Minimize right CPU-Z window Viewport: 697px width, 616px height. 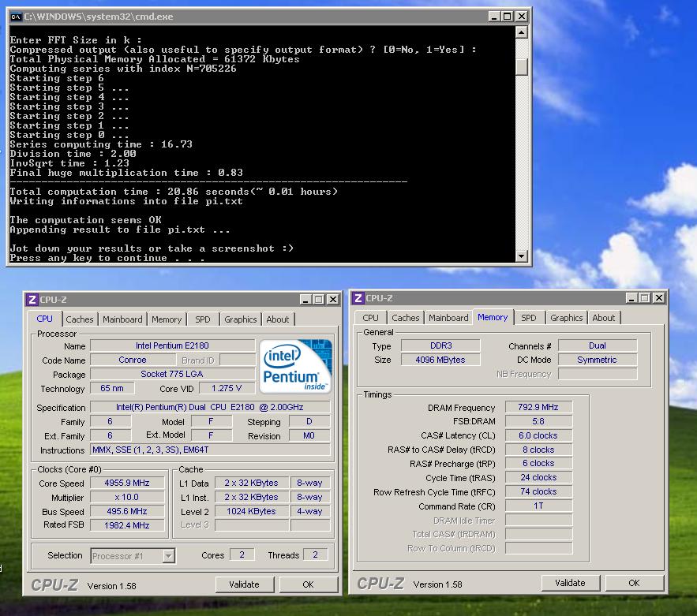[x=631, y=298]
